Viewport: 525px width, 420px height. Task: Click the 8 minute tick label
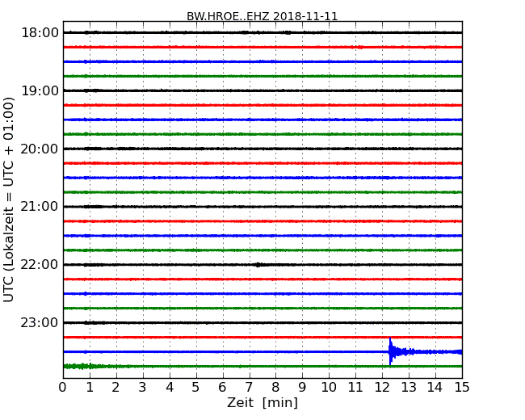tap(275, 388)
